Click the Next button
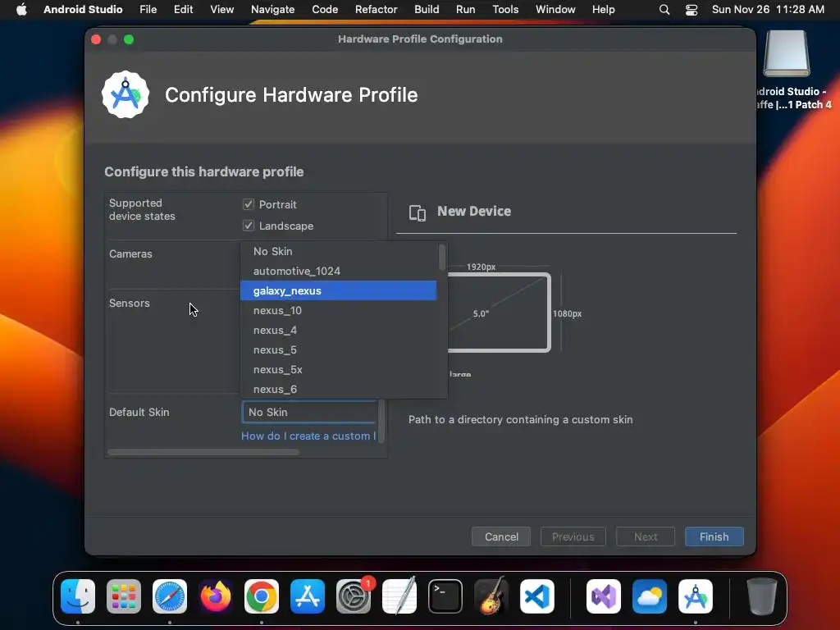Image resolution: width=840 pixels, height=630 pixels. click(x=646, y=536)
